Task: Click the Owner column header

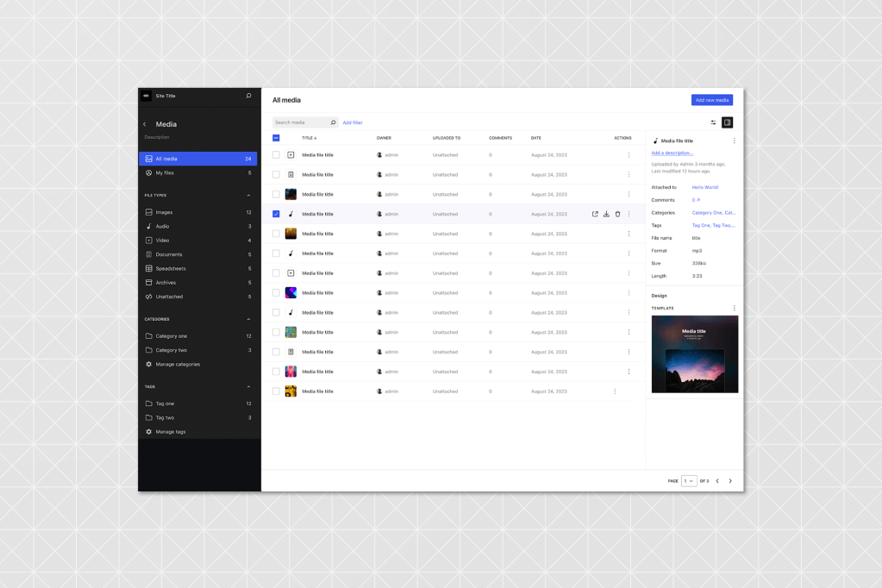Action: pos(384,138)
